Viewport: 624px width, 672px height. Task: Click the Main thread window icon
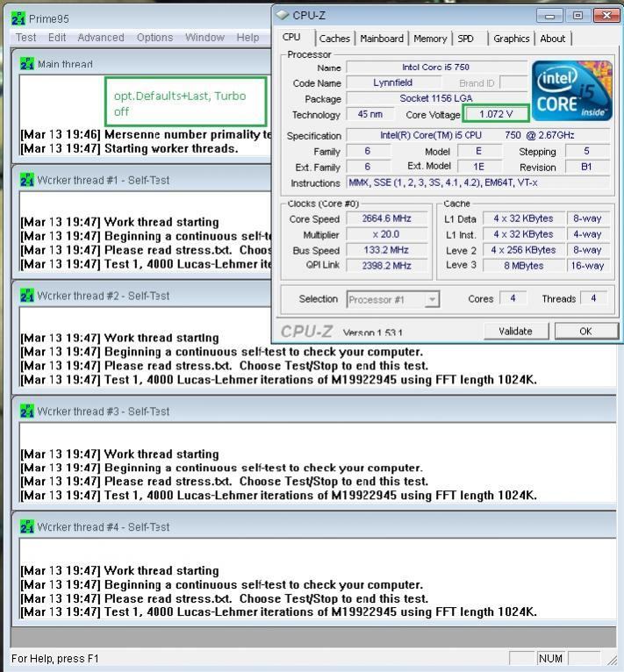coord(26,64)
